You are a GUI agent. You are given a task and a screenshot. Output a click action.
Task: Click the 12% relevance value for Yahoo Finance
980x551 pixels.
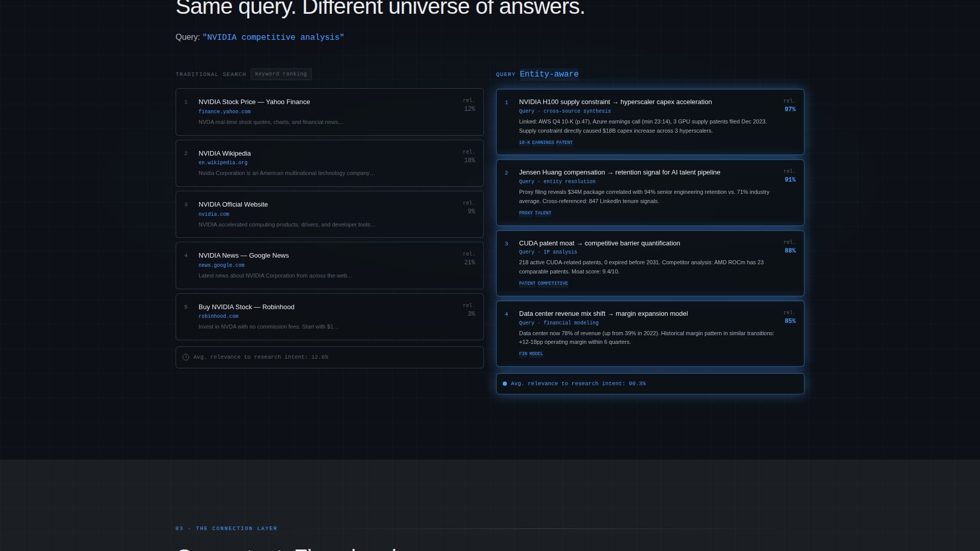click(x=470, y=109)
